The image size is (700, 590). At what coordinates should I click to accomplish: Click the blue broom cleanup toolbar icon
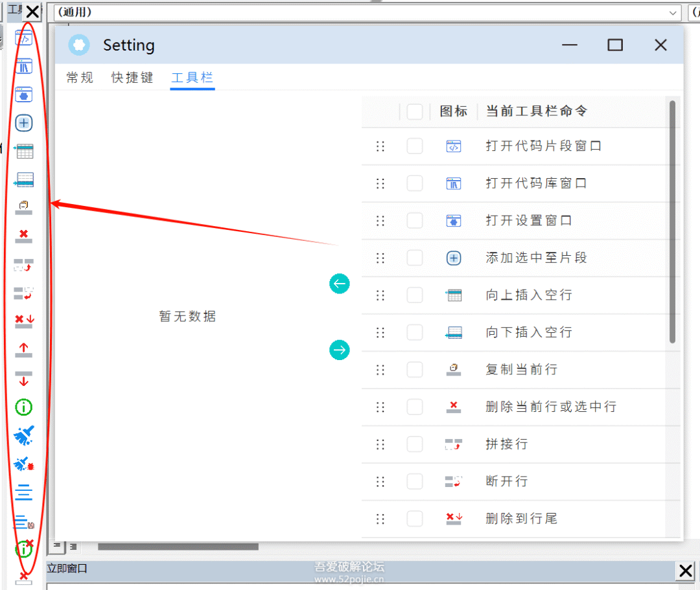pyautogui.click(x=24, y=436)
